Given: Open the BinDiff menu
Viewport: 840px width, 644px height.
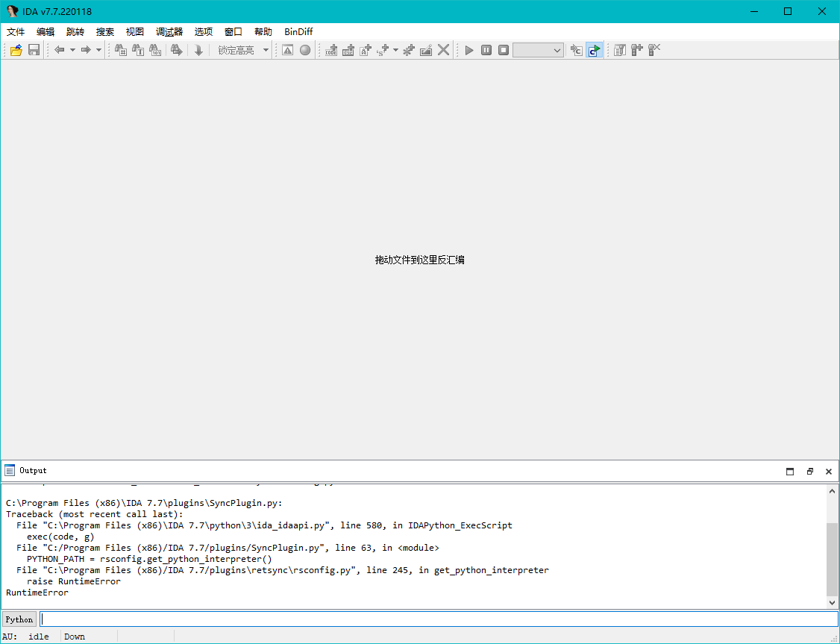Looking at the screenshot, I should [x=298, y=31].
